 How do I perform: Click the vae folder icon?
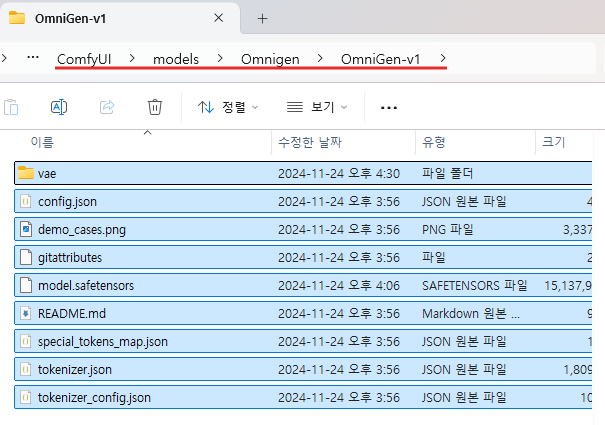[x=26, y=173]
